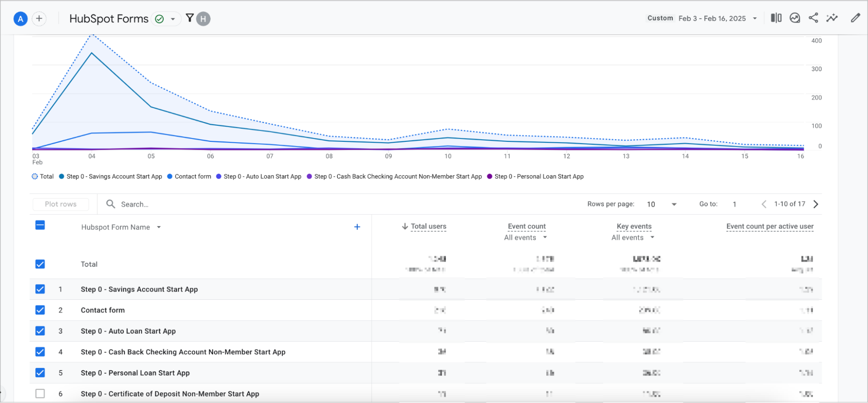Share this report icon
Screen dimensions: 868x403
(x=813, y=18)
